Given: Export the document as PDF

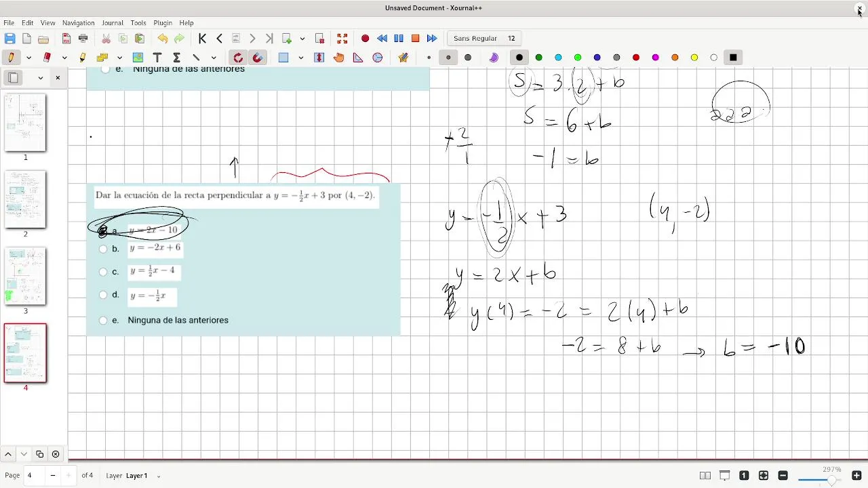Looking at the screenshot, I should pyautogui.click(x=66, y=39).
